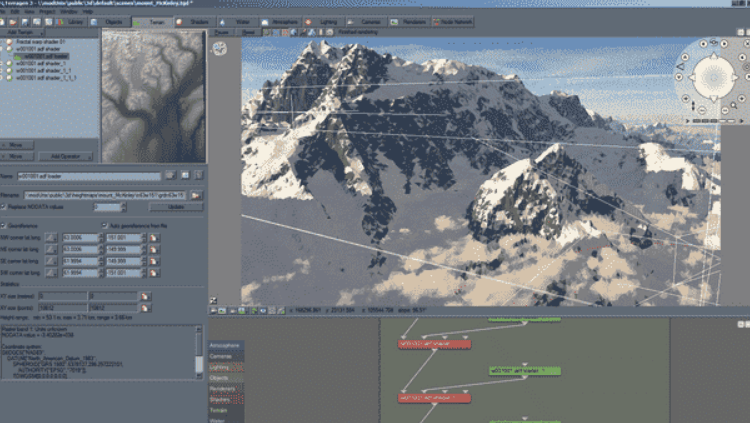The image size is (750, 423).
Task: Switch to the Atmosphere layout
Action: (280, 22)
